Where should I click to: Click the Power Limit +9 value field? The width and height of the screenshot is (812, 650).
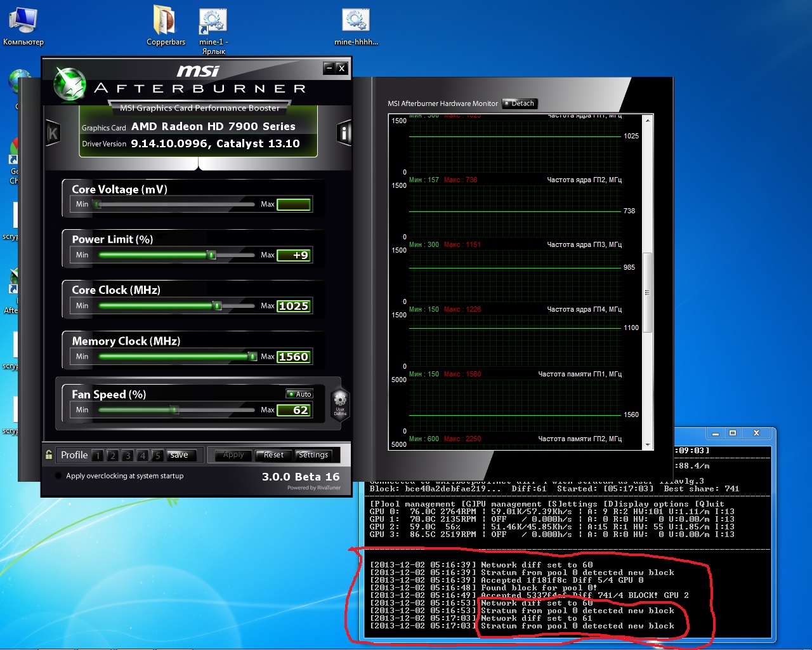click(x=294, y=255)
